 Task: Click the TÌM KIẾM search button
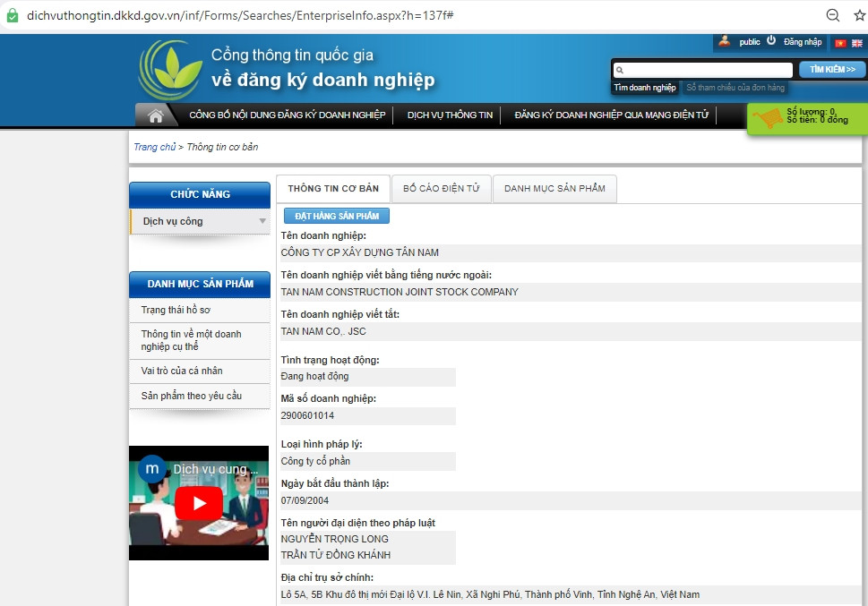[x=831, y=69]
